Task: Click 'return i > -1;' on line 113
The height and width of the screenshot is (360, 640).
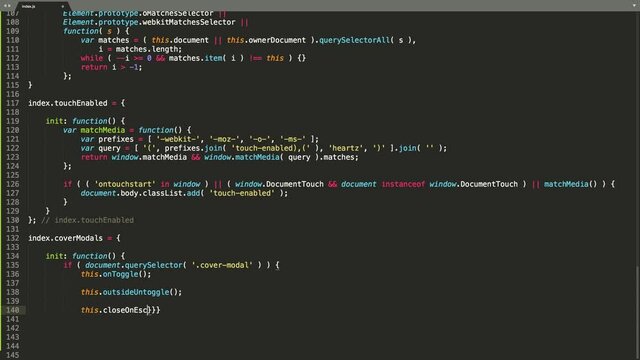Action: click(111, 67)
